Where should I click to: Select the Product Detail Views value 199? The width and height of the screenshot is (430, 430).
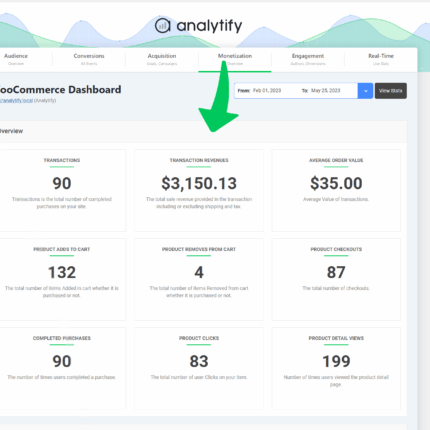click(336, 361)
